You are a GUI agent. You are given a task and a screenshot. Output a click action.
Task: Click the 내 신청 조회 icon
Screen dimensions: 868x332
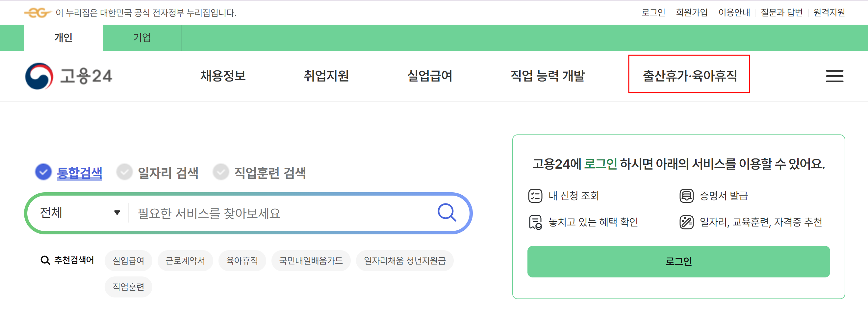[x=535, y=196]
